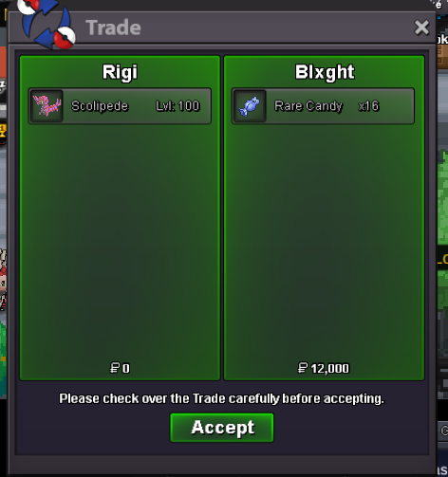Viewport: 448px width, 477px height.
Task: Click the 12,000 money amount offered
Action: (x=330, y=368)
